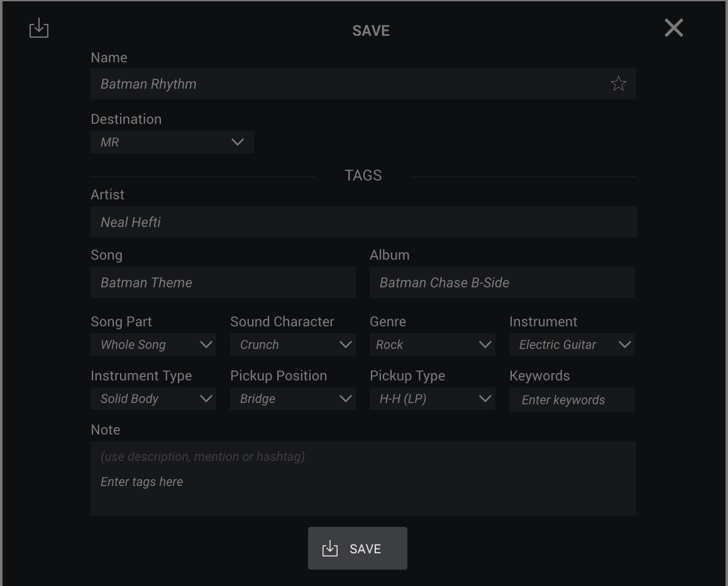The width and height of the screenshot is (728, 586).
Task: Click the Artist field with Neal Hefti
Action: tap(364, 222)
